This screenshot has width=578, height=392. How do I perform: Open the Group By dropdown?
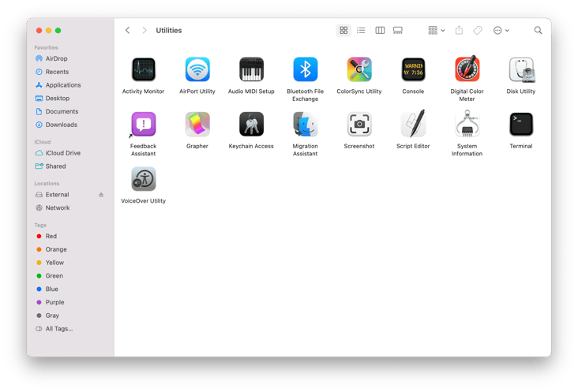[x=437, y=30]
